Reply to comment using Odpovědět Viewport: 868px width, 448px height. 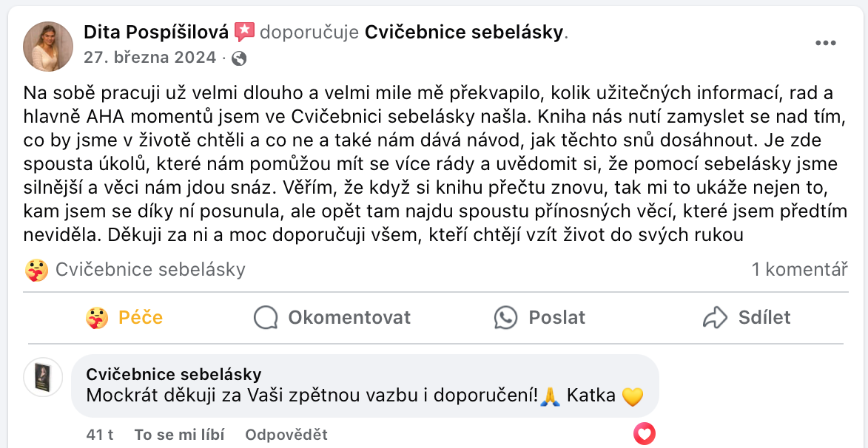(286, 435)
